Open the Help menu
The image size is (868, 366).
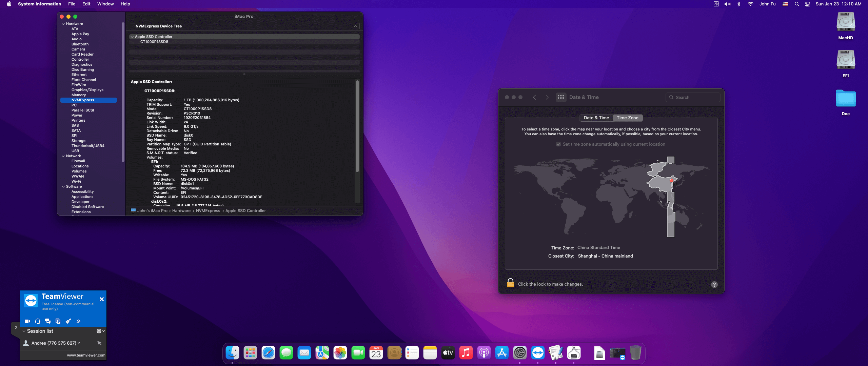click(x=125, y=4)
